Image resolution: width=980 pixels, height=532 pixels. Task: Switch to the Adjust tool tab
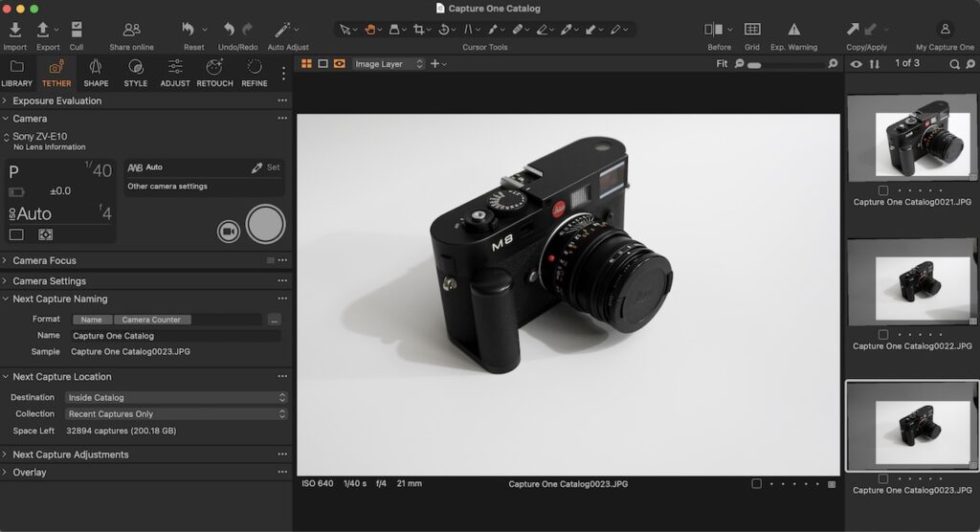(x=175, y=73)
